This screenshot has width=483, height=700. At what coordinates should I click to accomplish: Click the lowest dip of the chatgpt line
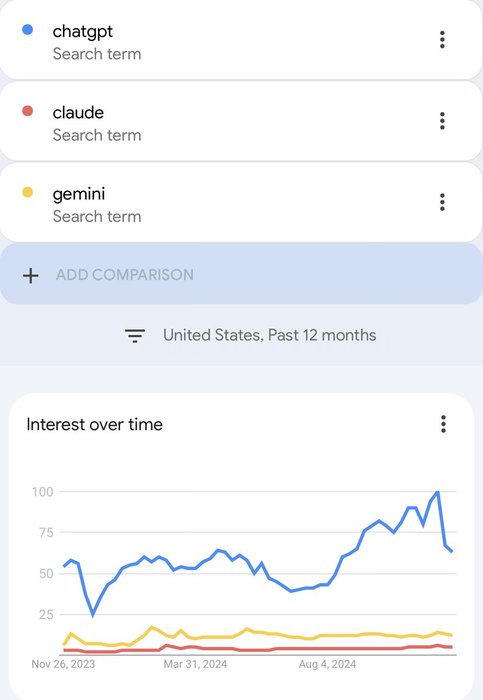[93, 615]
